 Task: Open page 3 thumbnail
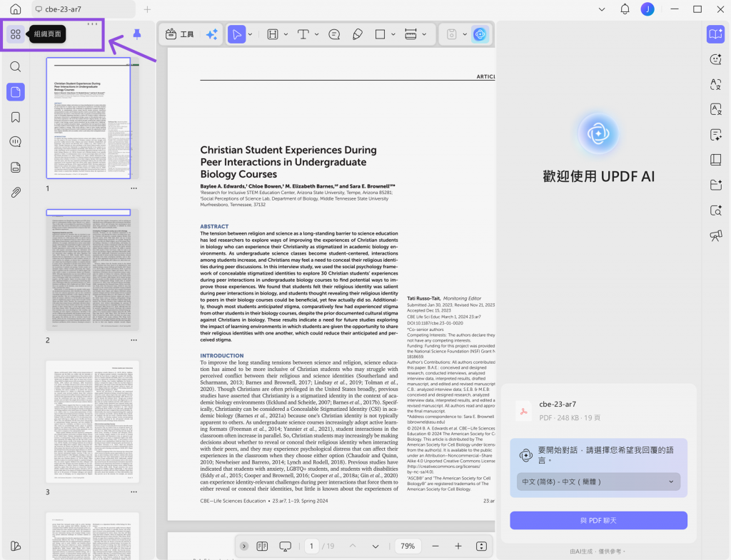tap(92, 422)
